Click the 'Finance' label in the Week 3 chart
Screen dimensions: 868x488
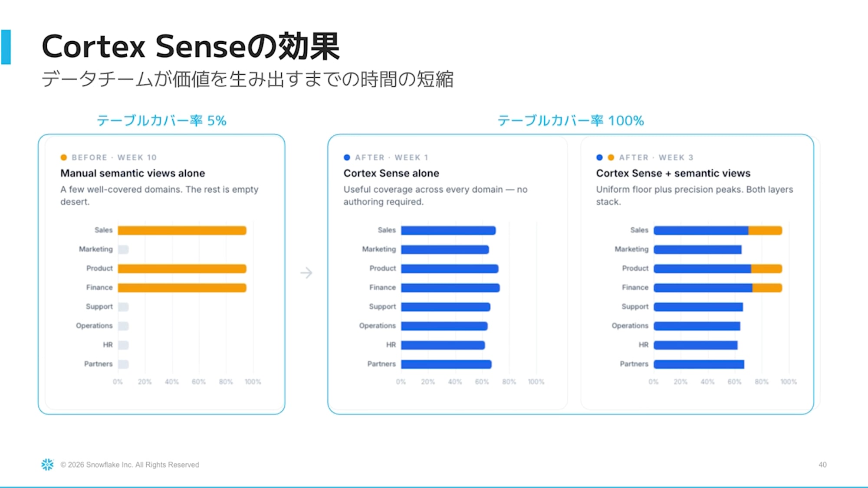click(x=635, y=287)
